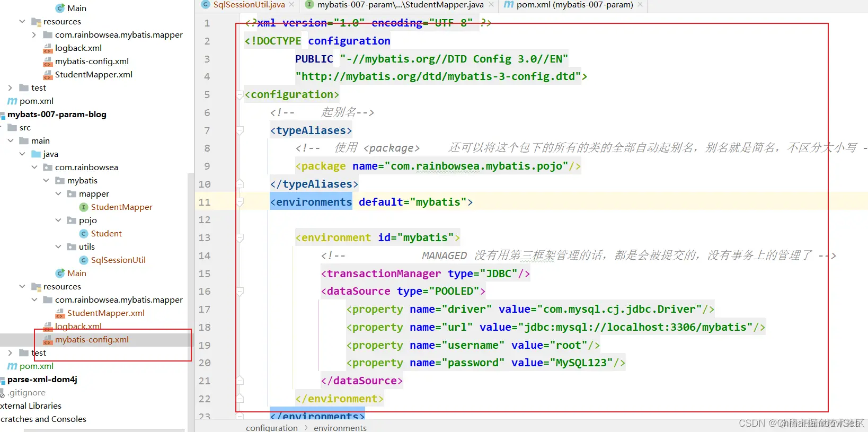Select Scratches and Consoles node
Image resolution: width=868 pixels, height=432 pixels.
point(43,419)
